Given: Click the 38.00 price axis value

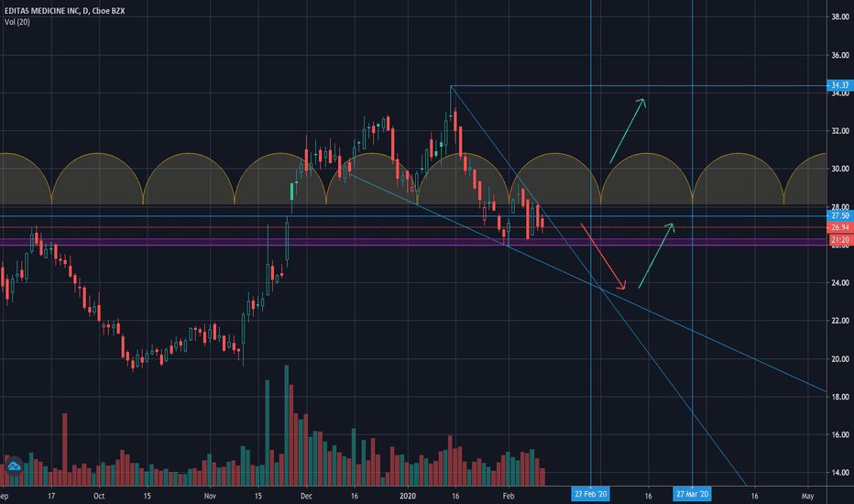Looking at the screenshot, I should [840, 16].
